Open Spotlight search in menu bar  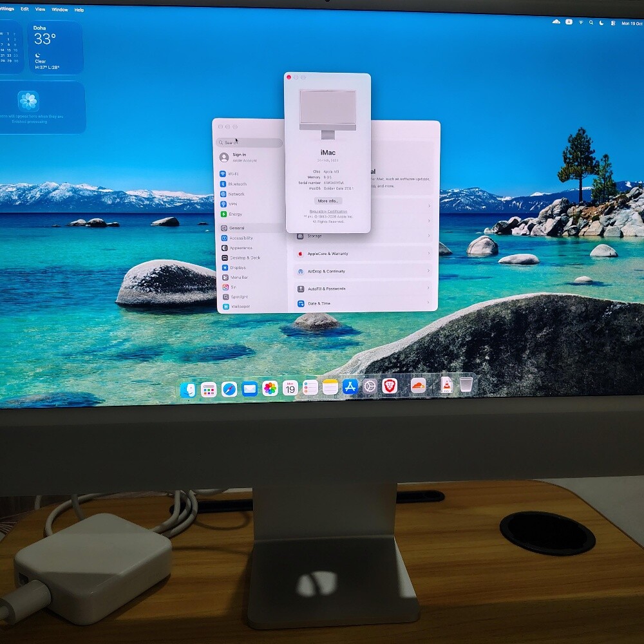click(591, 23)
